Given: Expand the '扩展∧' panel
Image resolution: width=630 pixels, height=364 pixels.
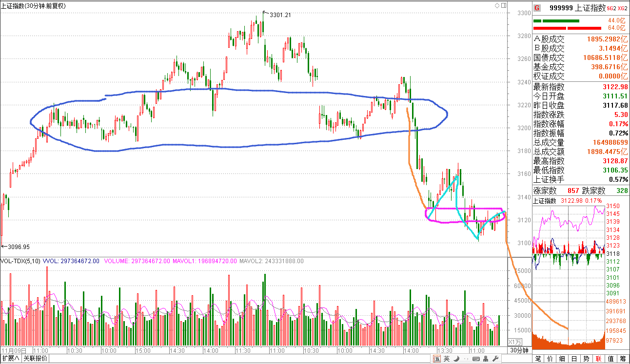Looking at the screenshot, I should pos(10,359).
